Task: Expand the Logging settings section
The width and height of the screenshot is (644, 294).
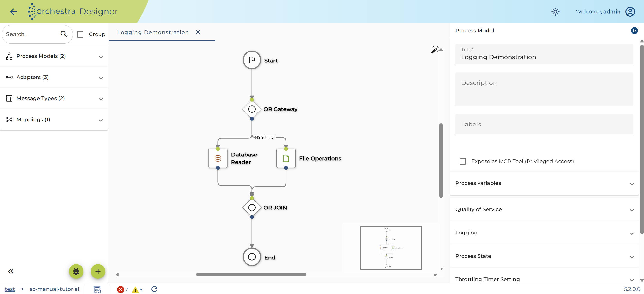Action: (544, 233)
